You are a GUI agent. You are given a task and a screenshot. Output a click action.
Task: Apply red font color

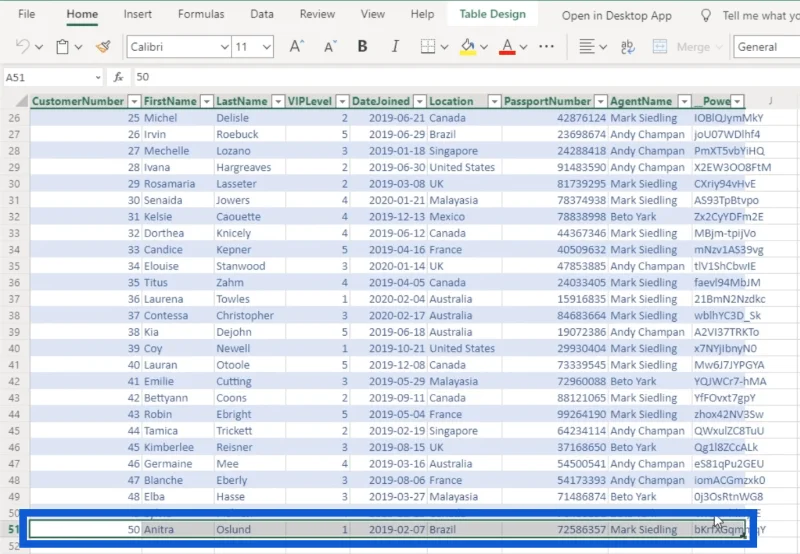point(507,47)
